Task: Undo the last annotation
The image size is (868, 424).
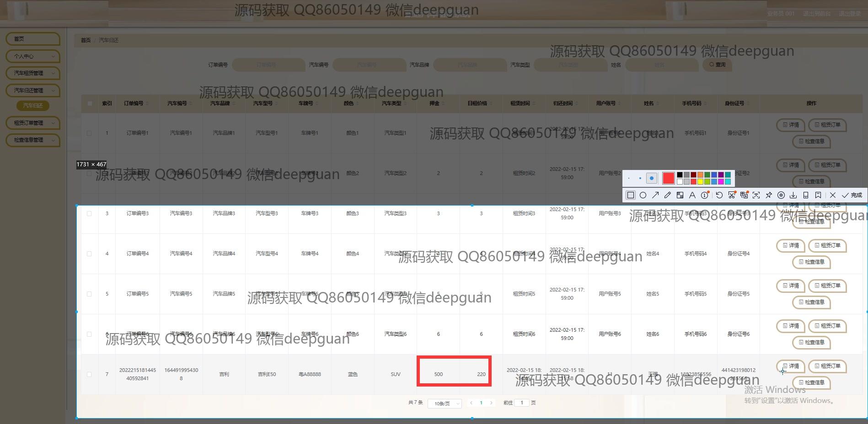Action: (x=719, y=195)
